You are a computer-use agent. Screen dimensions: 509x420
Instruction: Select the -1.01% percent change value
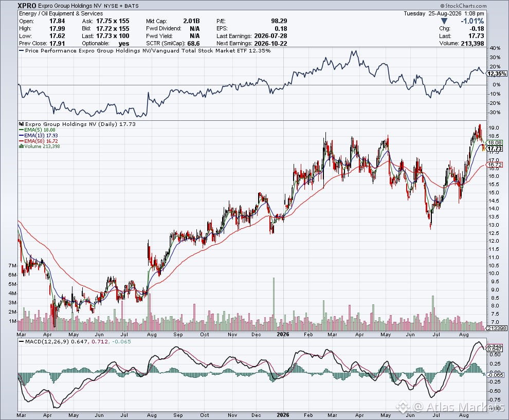pos(472,21)
